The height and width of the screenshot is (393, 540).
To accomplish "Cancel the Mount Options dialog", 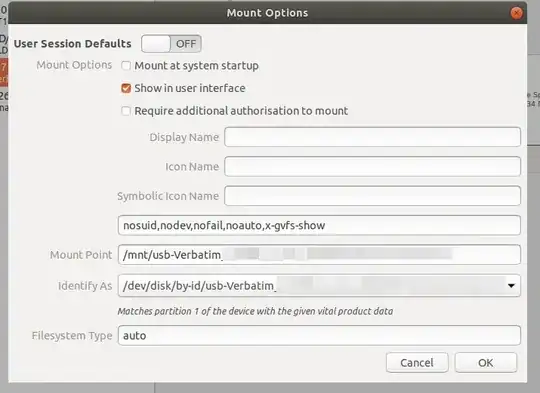I will click(417, 363).
